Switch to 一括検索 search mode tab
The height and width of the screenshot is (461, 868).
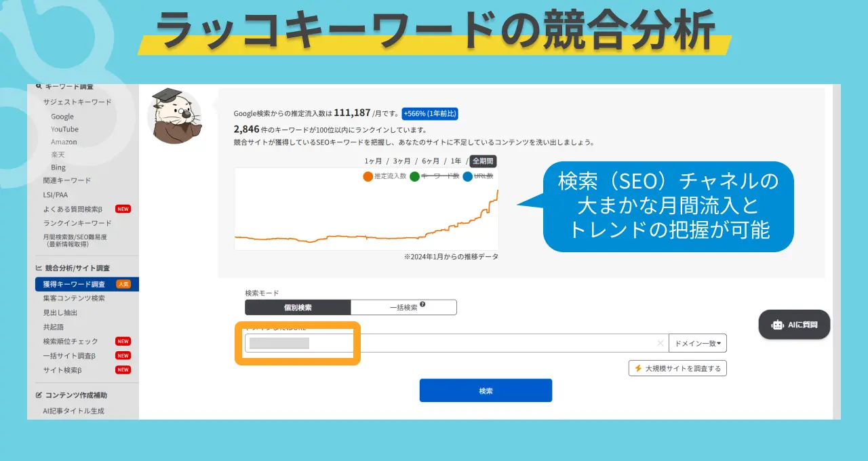click(403, 308)
